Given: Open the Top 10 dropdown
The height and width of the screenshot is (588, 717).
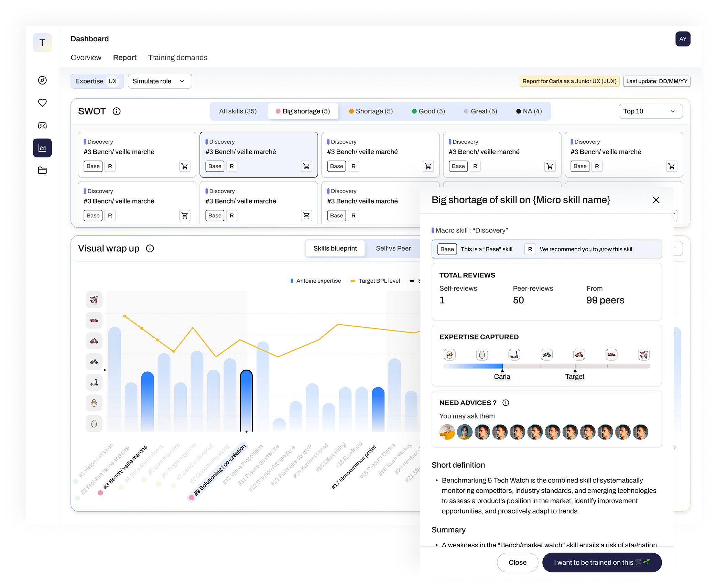Looking at the screenshot, I should point(650,111).
